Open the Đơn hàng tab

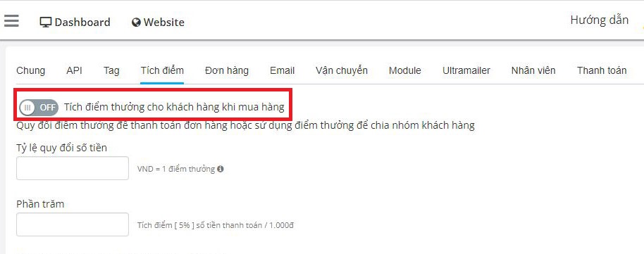pos(227,70)
